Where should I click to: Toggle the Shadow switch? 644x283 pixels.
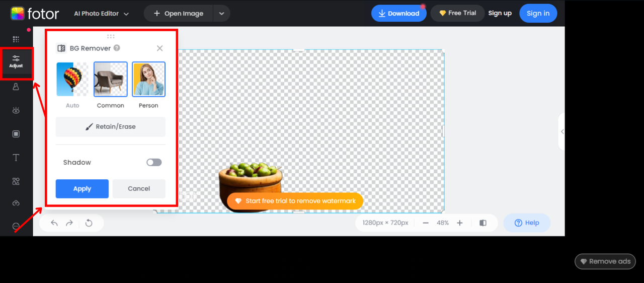154,162
